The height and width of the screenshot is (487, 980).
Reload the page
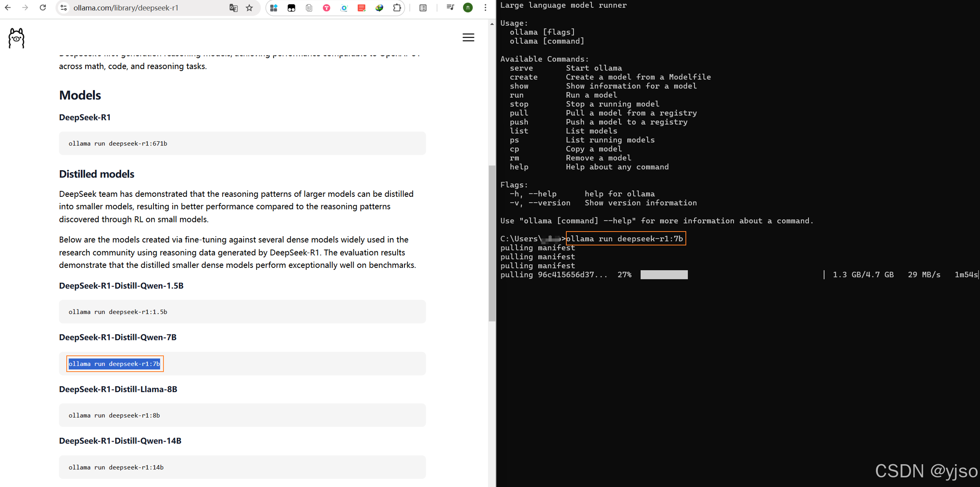(43, 8)
